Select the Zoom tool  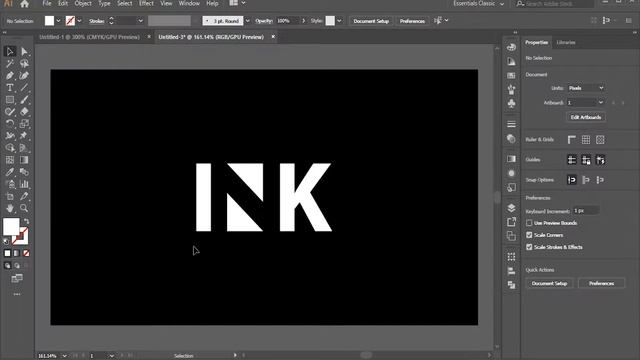coord(24,208)
